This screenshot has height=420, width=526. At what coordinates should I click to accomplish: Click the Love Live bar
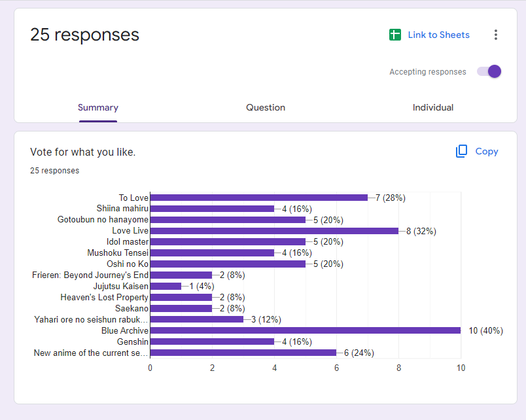point(274,231)
